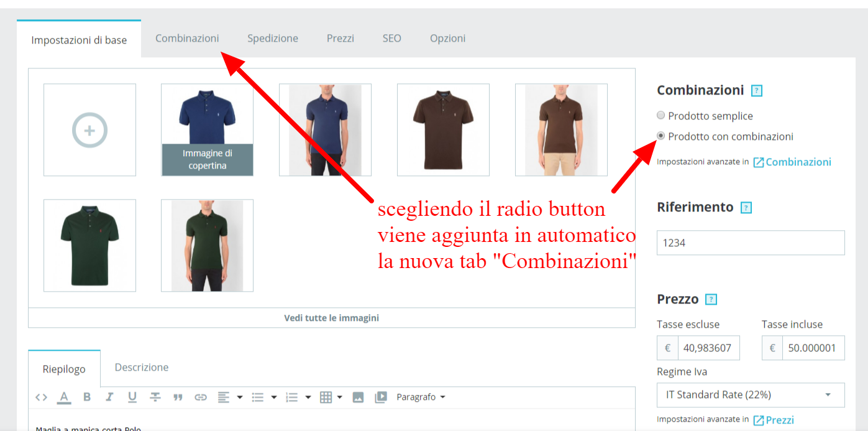Select the Bold formatting icon
Screen dimensions: 868x431
87,397
